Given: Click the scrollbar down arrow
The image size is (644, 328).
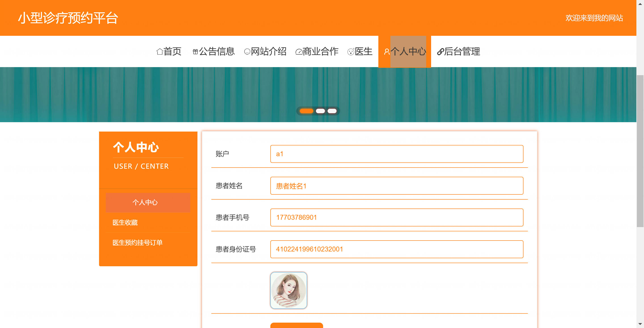Looking at the screenshot, I should [640, 324].
